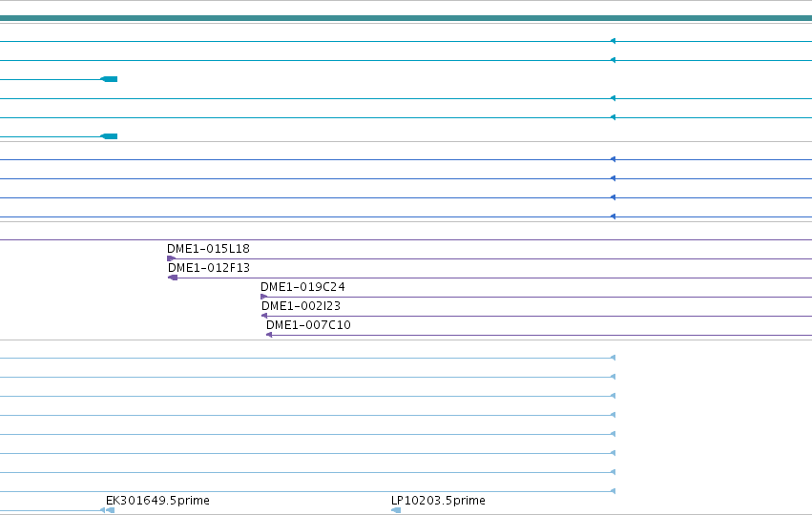Select the EK301649.5prime EST label
This screenshot has width=812, height=515.
click(157, 501)
